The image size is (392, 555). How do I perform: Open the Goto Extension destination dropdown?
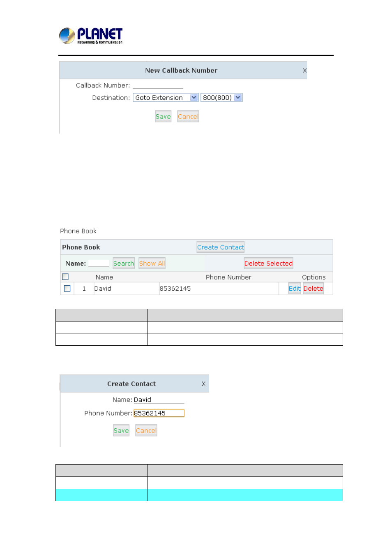(x=166, y=98)
